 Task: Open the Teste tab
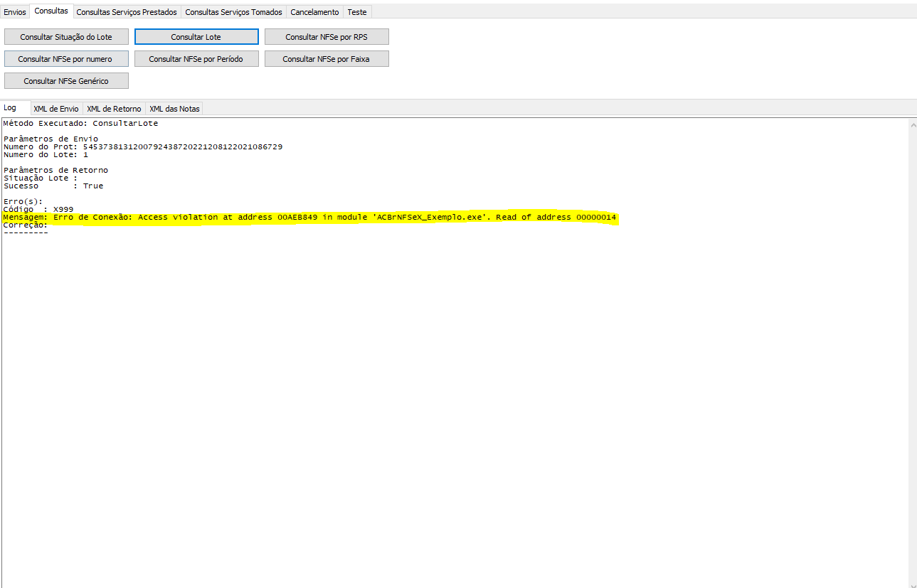coord(357,12)
